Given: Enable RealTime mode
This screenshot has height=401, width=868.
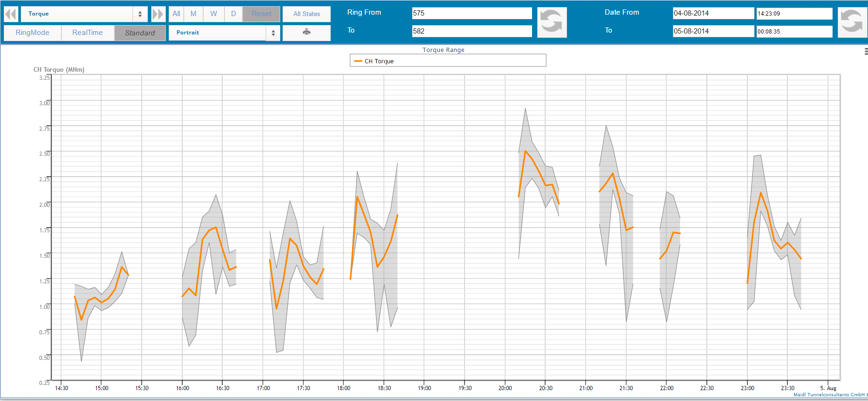Looking at the screenshot, I should [x=87, y=33].
